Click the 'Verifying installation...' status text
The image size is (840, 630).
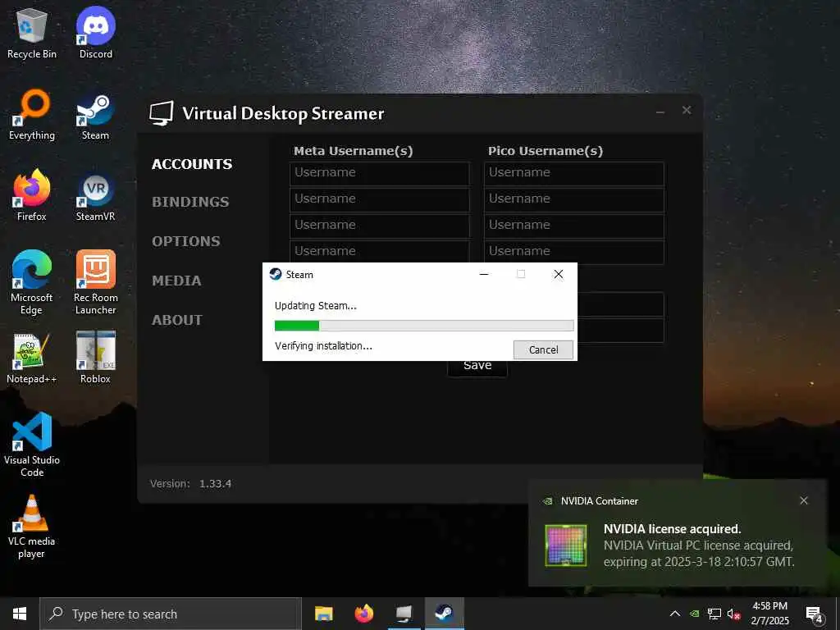point(323,346)
